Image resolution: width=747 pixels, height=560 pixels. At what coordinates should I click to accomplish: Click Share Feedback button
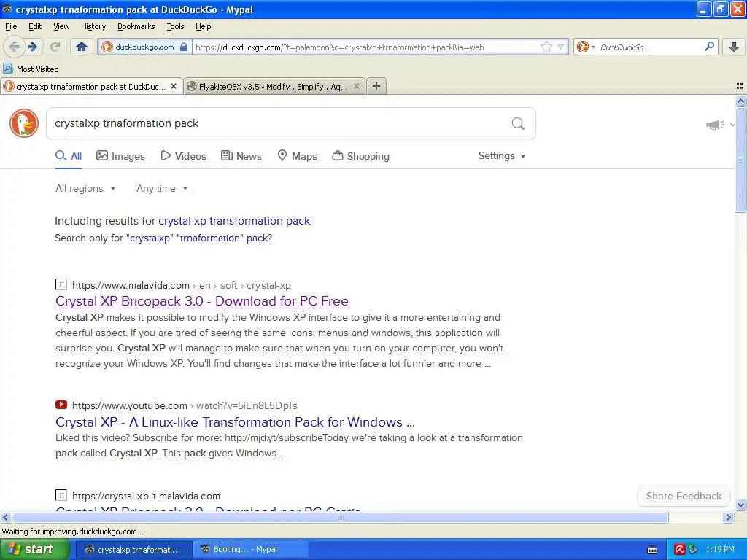click(x=684, y=496)
